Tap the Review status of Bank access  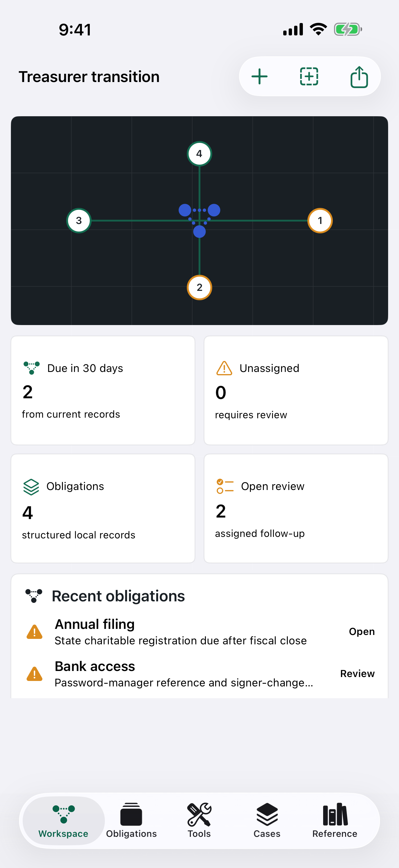(x=357, y=674)
